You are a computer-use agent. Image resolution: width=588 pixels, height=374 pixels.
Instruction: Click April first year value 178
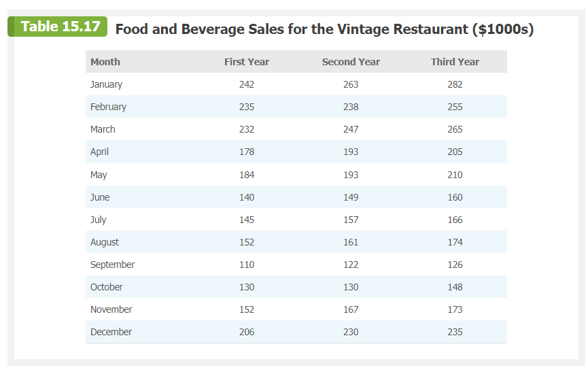pos(247,152)
